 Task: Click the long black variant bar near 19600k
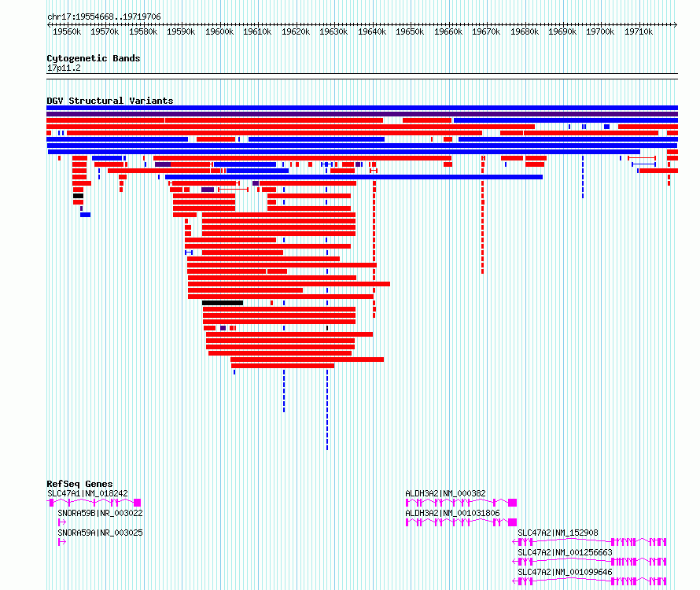pos(223,303)
